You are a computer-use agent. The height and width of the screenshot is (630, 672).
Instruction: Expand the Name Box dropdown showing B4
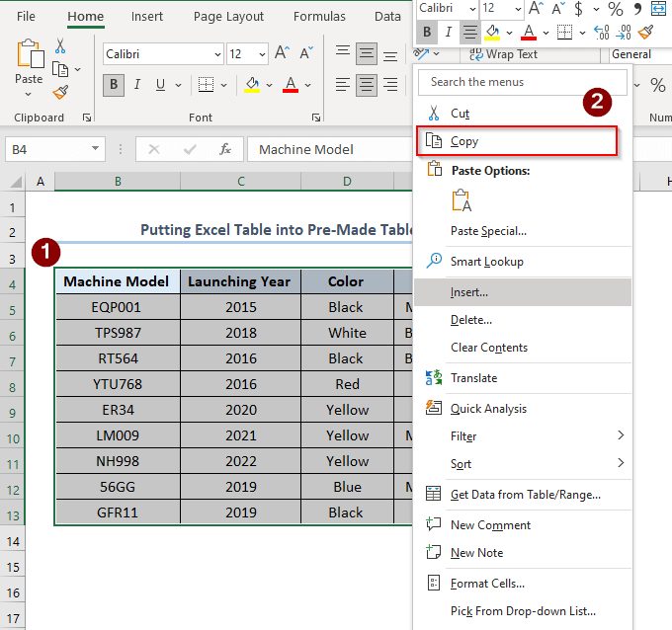(x=96, y=149)
